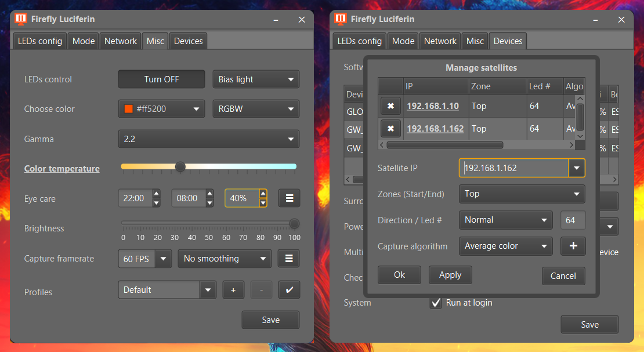Add a new profile with plus button
Screen dimensions: 644x352
tap(233, 290)
